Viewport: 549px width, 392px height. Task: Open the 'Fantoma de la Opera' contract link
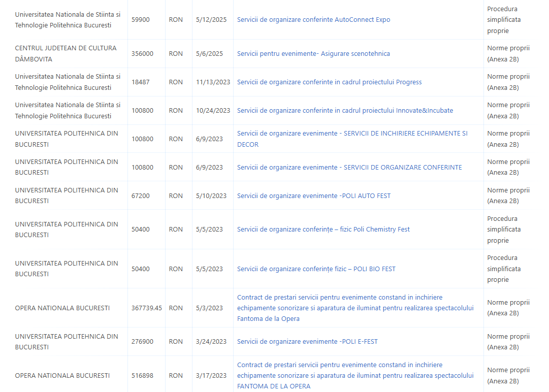coord(355,308)
